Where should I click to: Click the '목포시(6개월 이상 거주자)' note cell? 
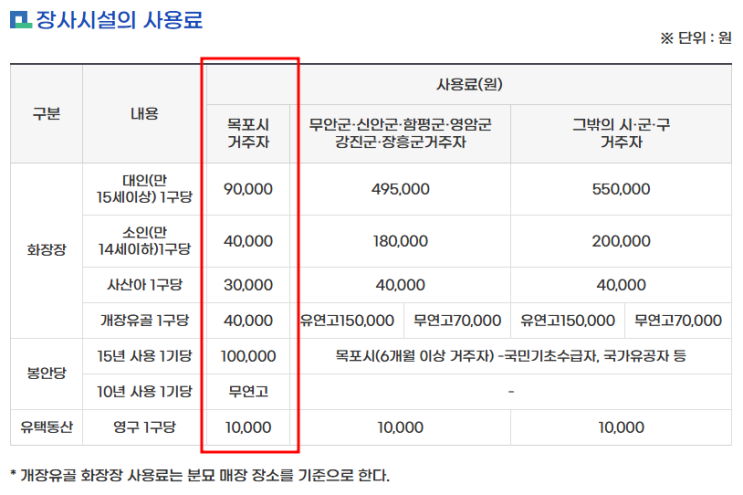point(511,356)
